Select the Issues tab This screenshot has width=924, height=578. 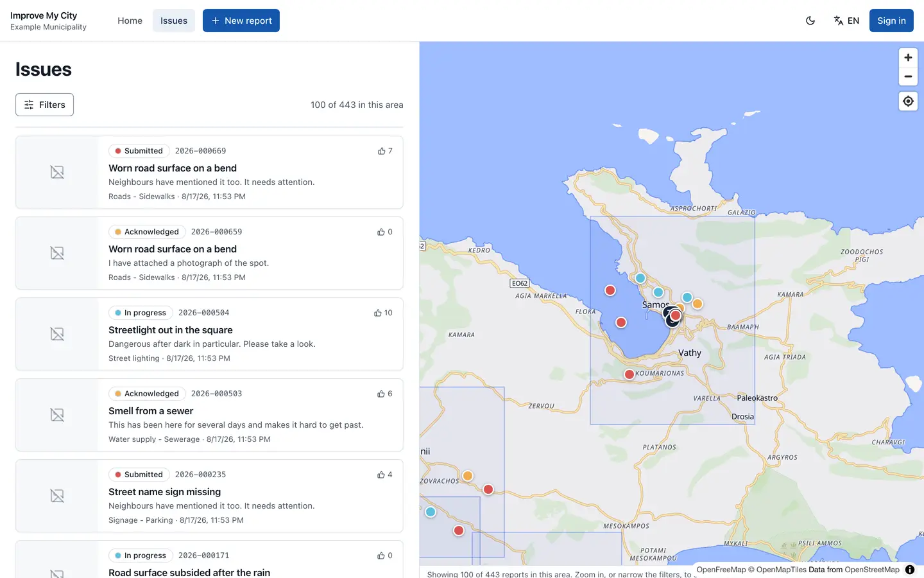click(174, 21)
